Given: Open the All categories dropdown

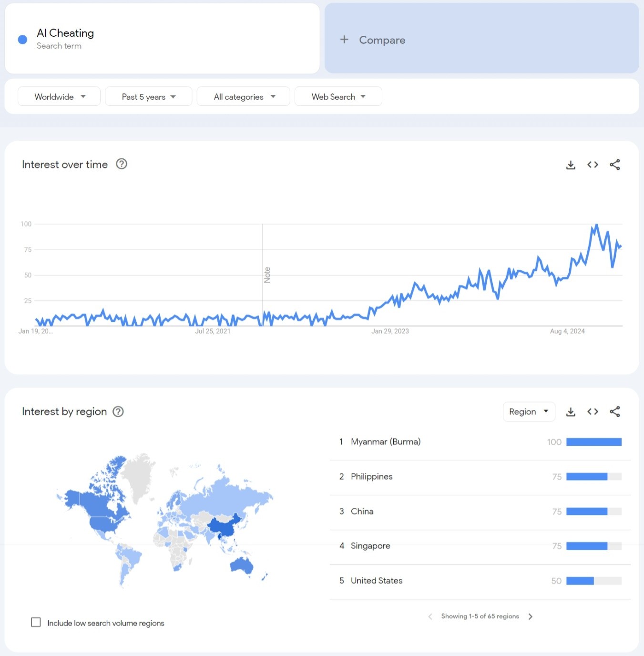Looking at the screenshot, I should coord(244,97).
